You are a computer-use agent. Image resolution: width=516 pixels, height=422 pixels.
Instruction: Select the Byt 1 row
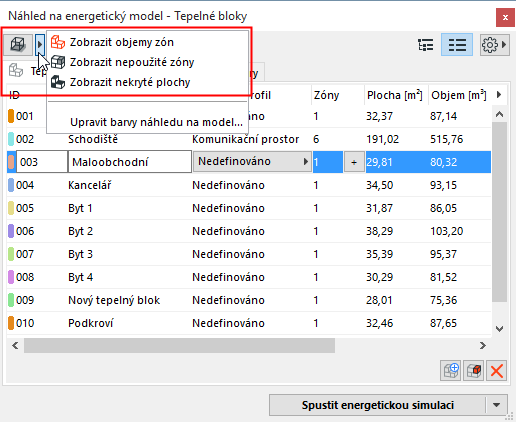pos(249,208)
